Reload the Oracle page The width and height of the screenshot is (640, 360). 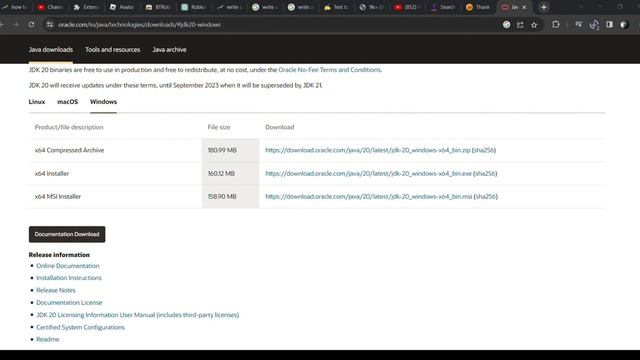point(31,24)
